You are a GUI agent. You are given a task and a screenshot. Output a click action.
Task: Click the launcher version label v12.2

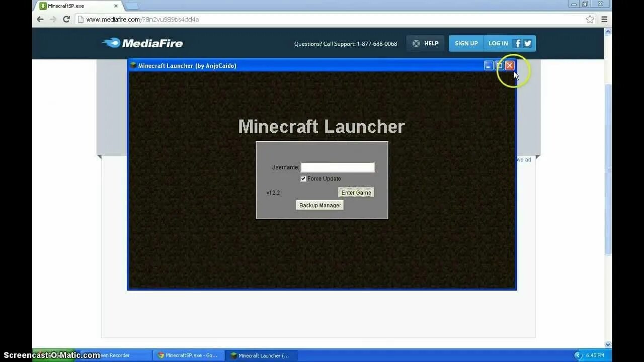[x=273, y=193]
